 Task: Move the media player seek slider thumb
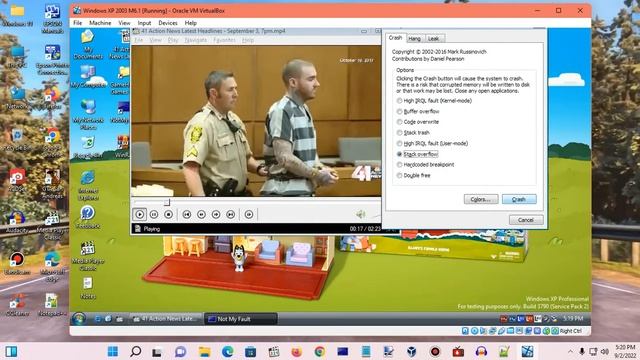coord(167,202)
